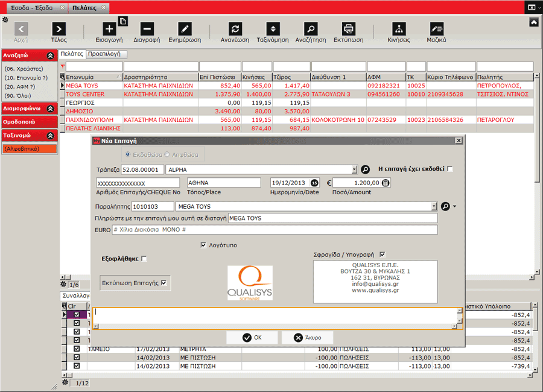
Task: Open the gear icon next to 1/6
Action: tap(63, 284)
